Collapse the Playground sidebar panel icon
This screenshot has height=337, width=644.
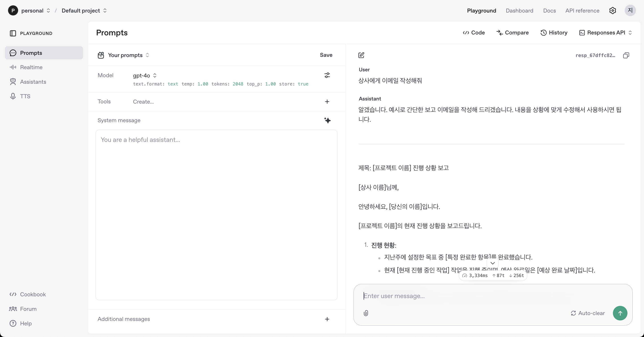click(13, 33)
